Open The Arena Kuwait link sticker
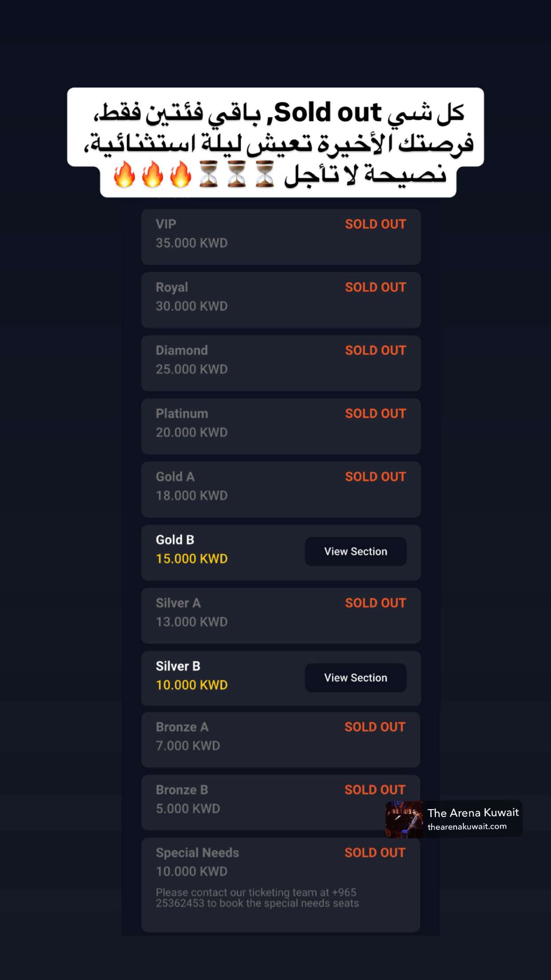The width and height of the screenshot is (551, 980). coord(454,819)
